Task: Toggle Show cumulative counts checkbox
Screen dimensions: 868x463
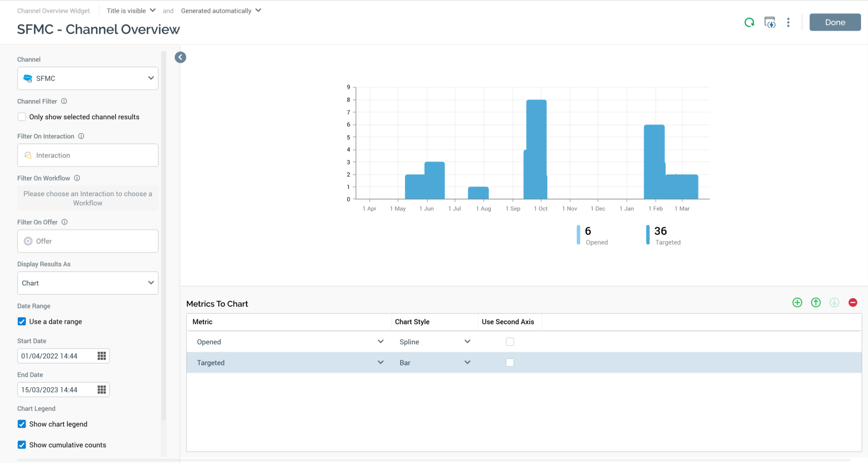Action: 22,445
